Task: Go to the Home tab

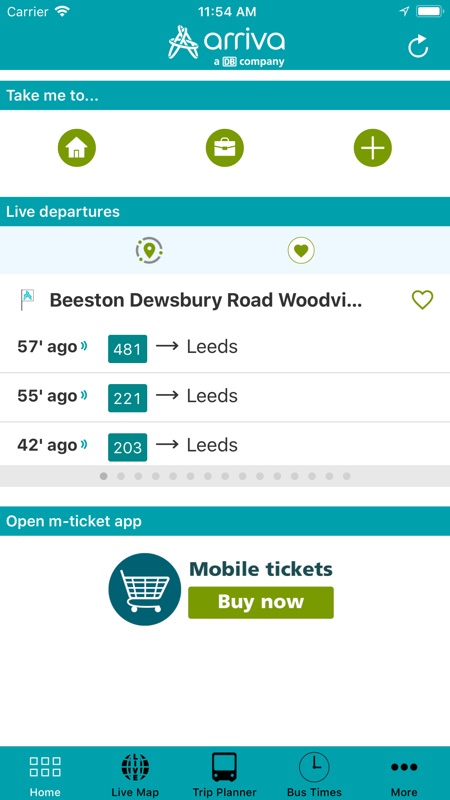Action: coord(45,774)
